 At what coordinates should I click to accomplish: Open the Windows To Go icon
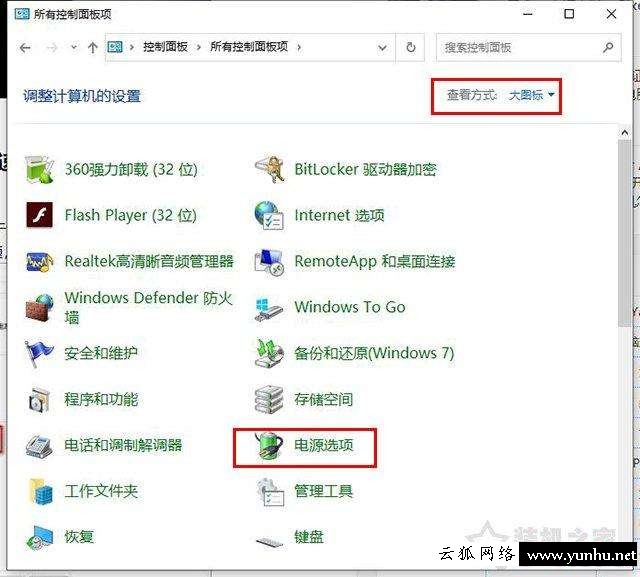[x=269, y=308]
